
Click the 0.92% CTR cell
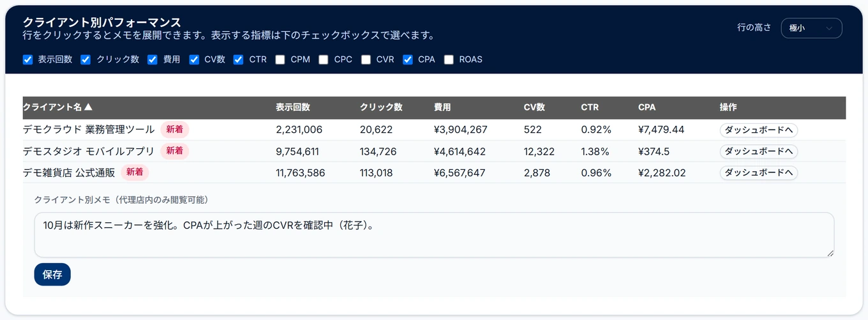pyautogui.click(x=596, y=130)
